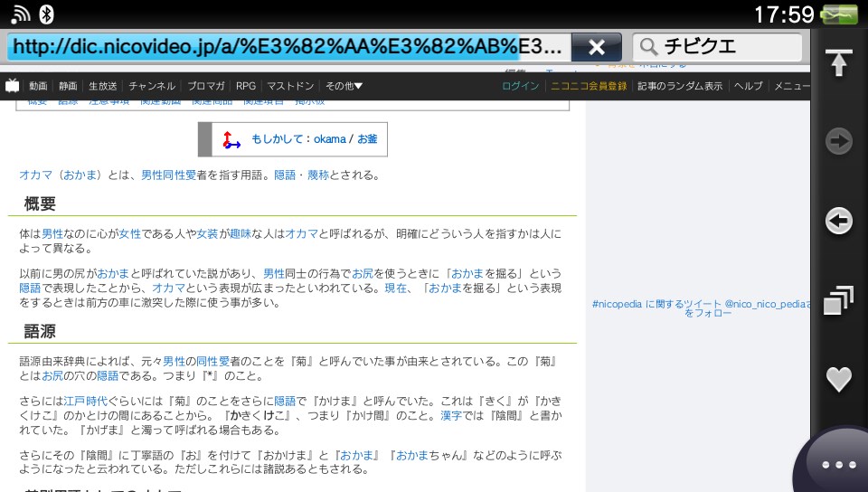
Task: Open the チャンネル section
Action: click(x=152, y=86)
